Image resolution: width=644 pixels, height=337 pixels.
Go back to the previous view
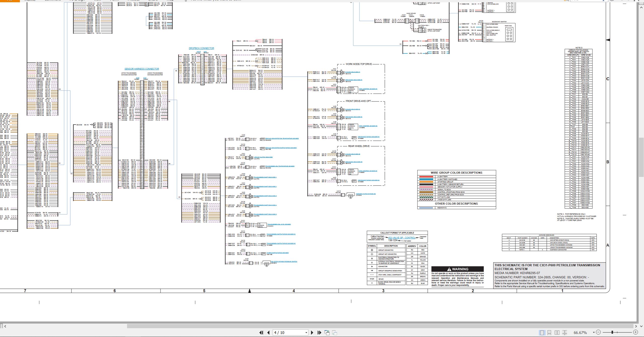point(327,332)
